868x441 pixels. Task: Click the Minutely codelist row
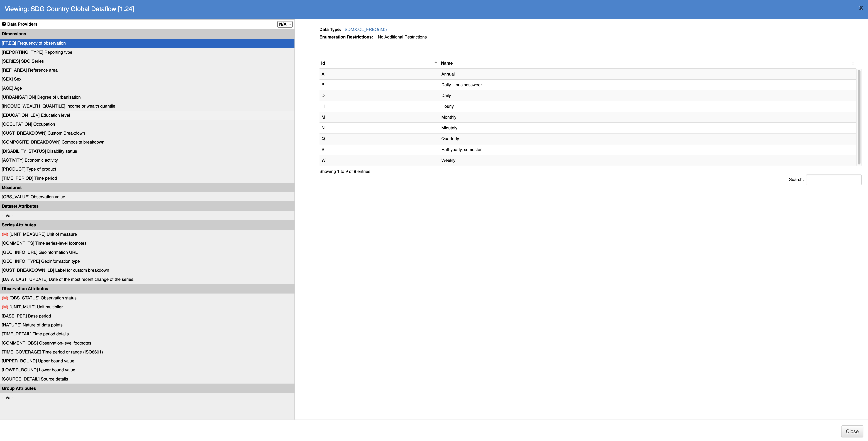588,128
